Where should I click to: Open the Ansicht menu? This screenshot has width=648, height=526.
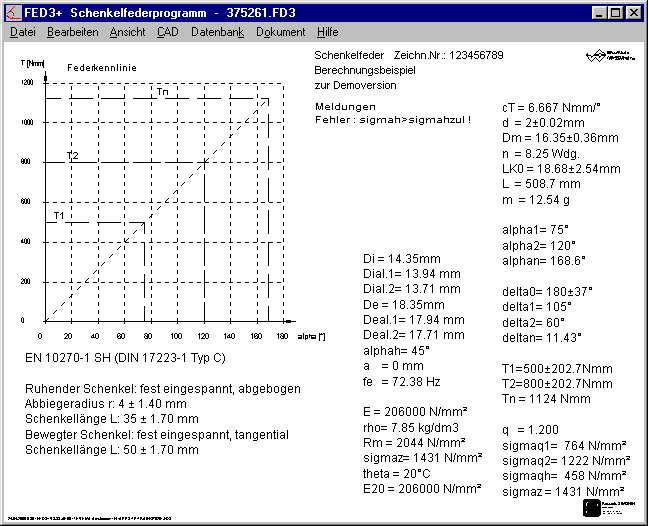click(x=127, y=32)
